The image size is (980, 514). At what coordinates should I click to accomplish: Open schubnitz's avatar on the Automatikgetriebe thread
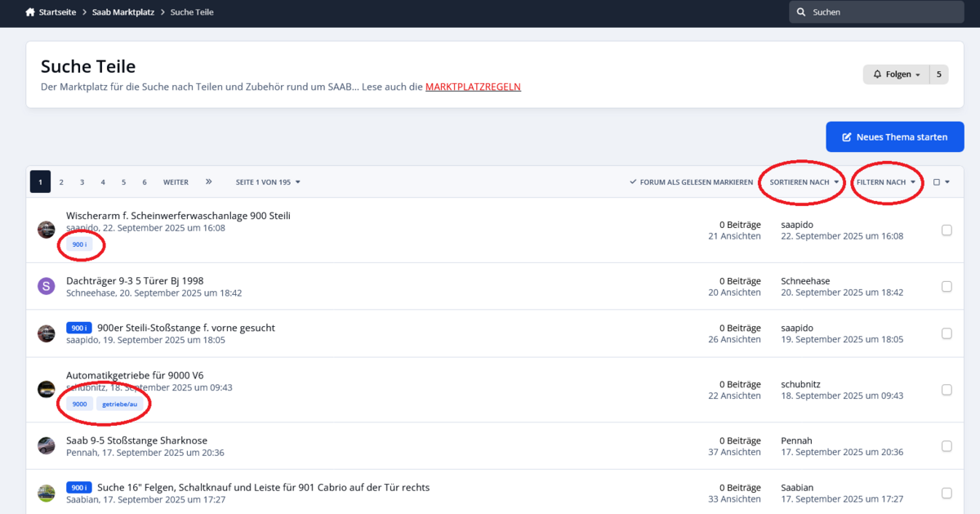47,389
